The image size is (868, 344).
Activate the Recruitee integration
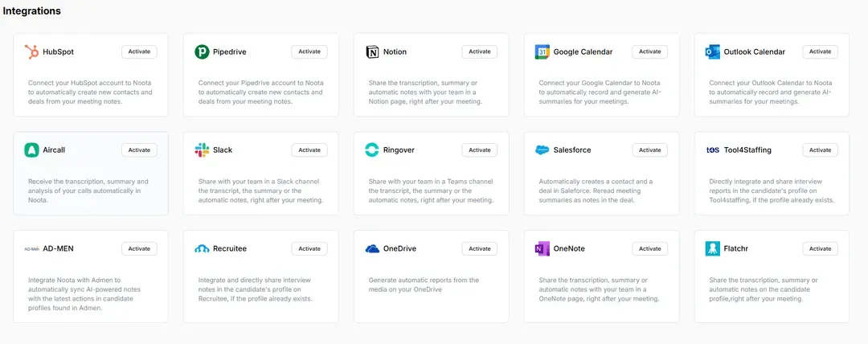coord(309,248)
